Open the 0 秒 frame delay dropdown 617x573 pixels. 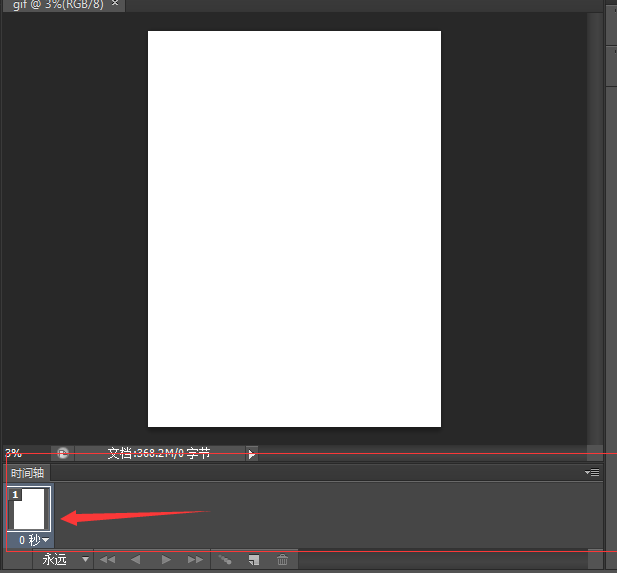(34, 540)
